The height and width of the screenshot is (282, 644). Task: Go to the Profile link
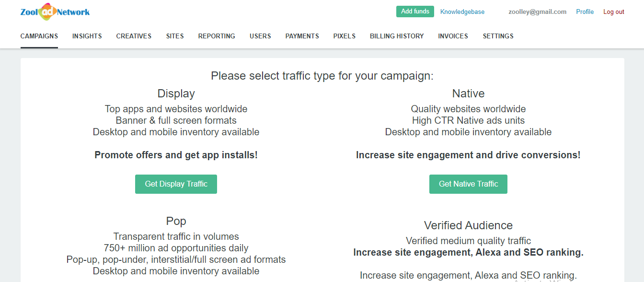click(x=585, y=12)
